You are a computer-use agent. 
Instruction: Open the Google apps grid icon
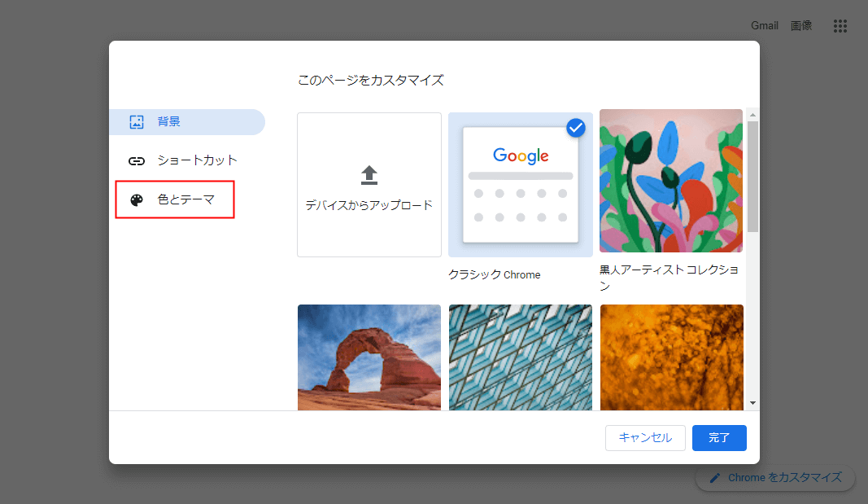pos(840,26)
